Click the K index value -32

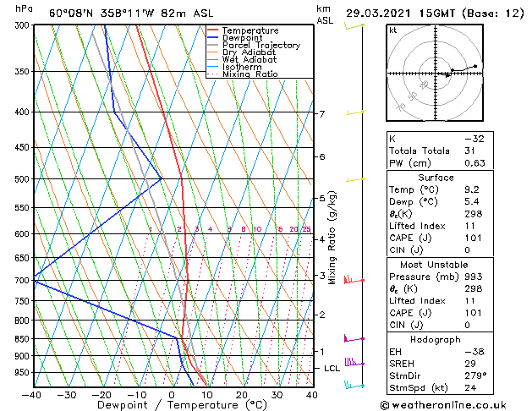[474, 139]
